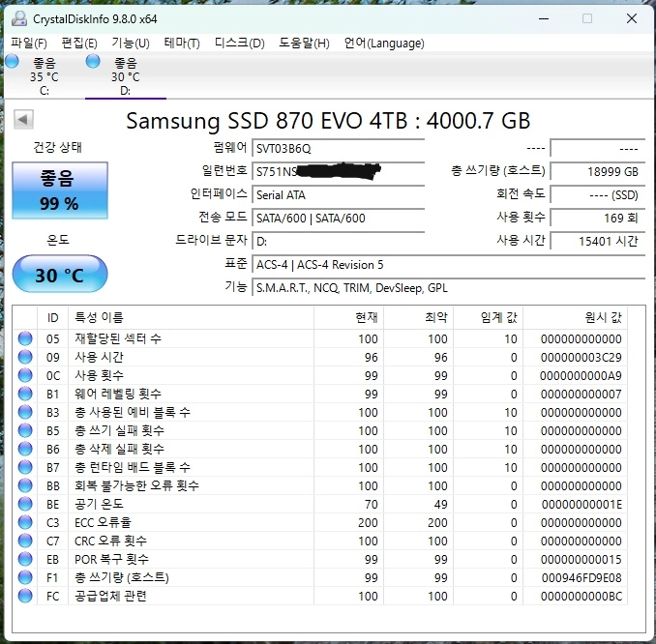This screenshot has height=644, width=656.
Task: Maximize the CrystalDiskInfo window
Action: (x=587, y=18)
